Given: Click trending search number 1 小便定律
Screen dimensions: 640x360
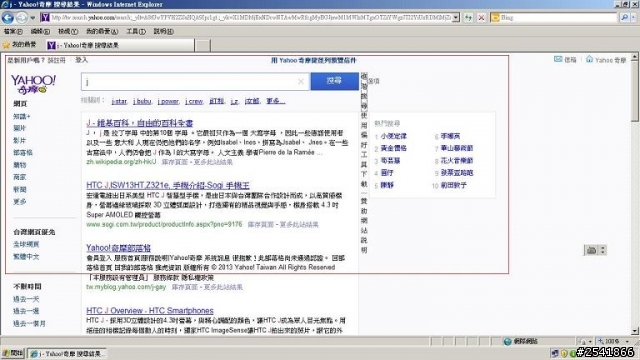Looking at the screenshot, I should pyautogui.click(x=393, y=136).
